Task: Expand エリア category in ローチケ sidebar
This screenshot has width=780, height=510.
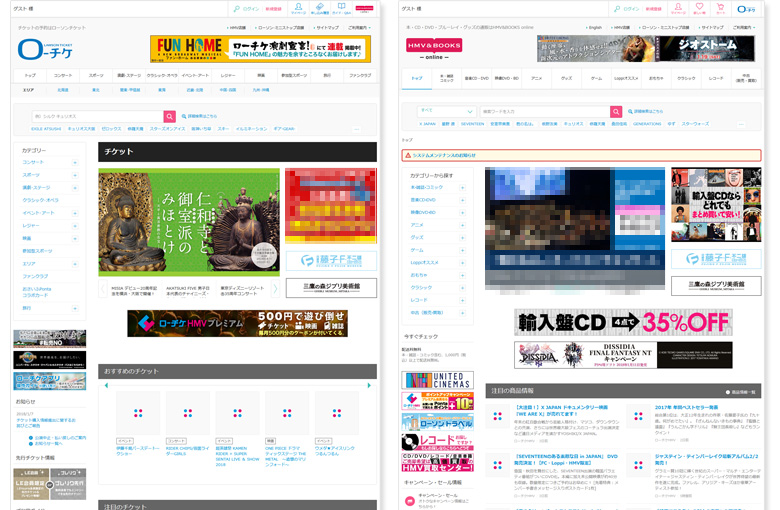Action: [x=75, y=264]
